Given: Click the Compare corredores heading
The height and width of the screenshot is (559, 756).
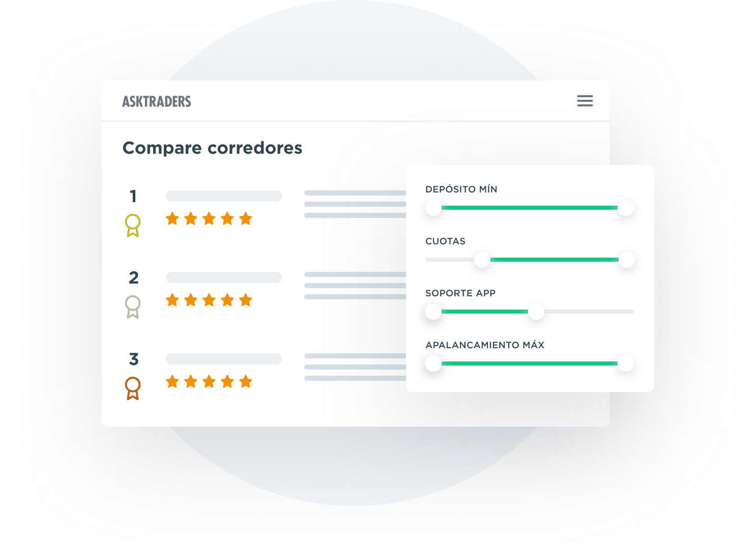Looking at the screenshot, I should [x=213, y=148].
